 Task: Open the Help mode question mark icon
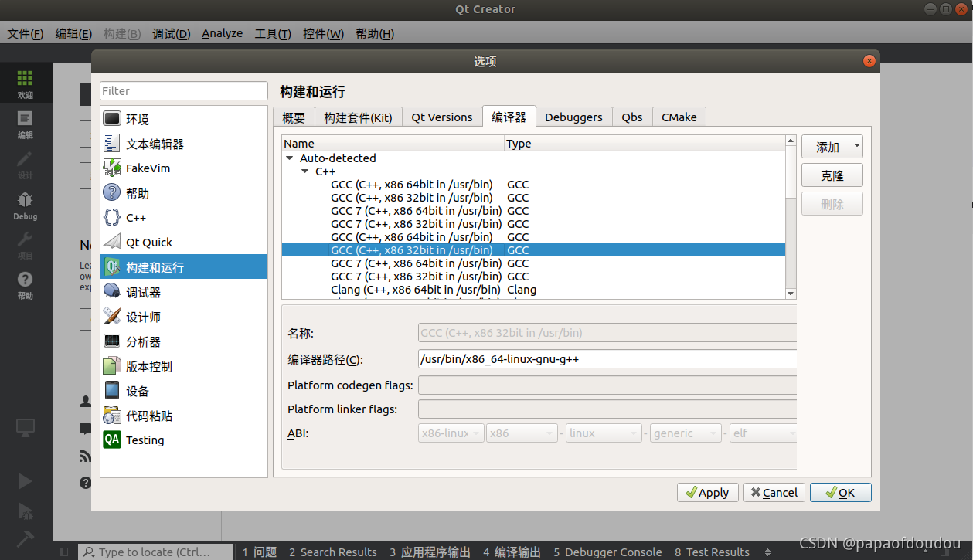pos(25,284)
